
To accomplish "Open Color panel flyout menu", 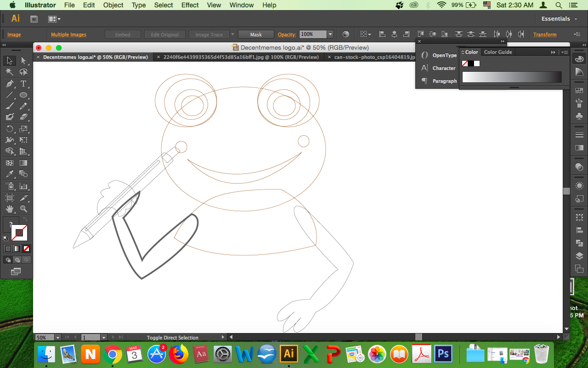I will (x=565, y=52).
